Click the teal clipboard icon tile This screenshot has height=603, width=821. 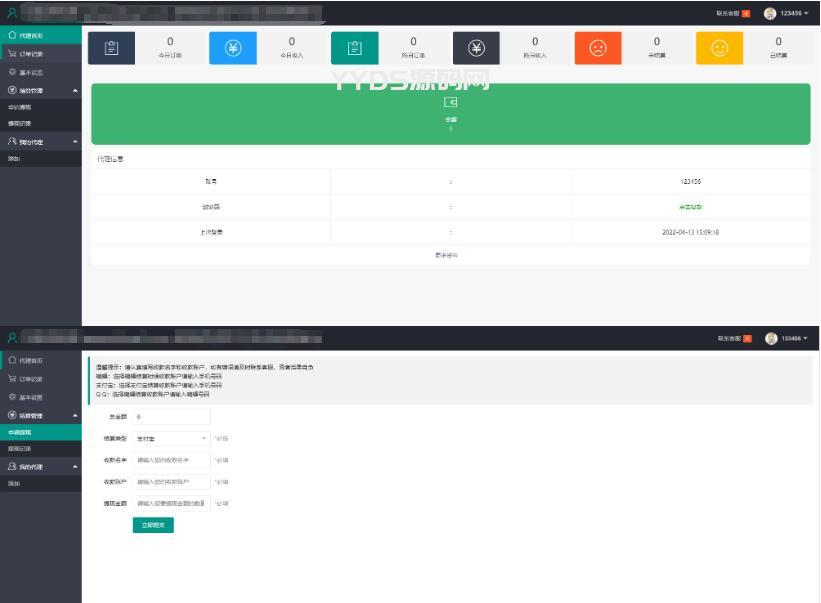click(x=354, y=48)
